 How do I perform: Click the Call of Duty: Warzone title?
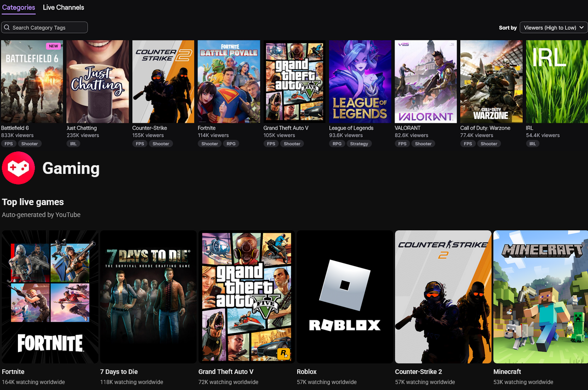[x=485, y=128]
